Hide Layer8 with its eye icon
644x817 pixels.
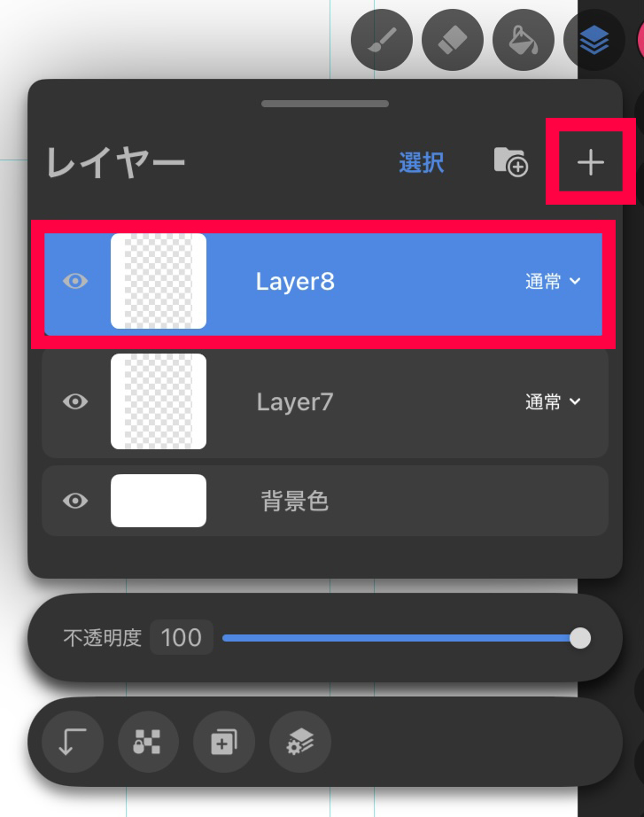click(75, 282)
